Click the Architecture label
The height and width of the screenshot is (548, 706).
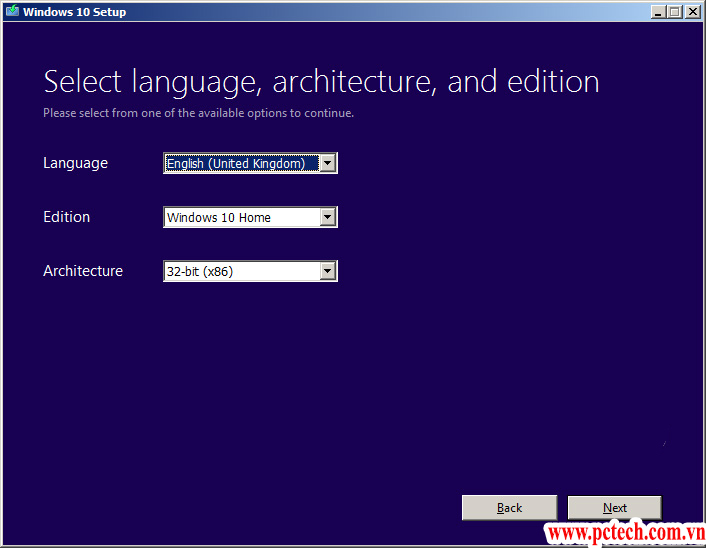click(83, 271)
